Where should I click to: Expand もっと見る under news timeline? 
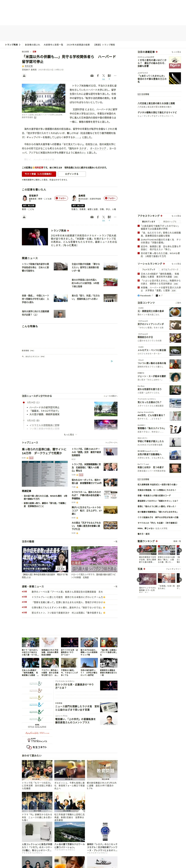point(70,435)
